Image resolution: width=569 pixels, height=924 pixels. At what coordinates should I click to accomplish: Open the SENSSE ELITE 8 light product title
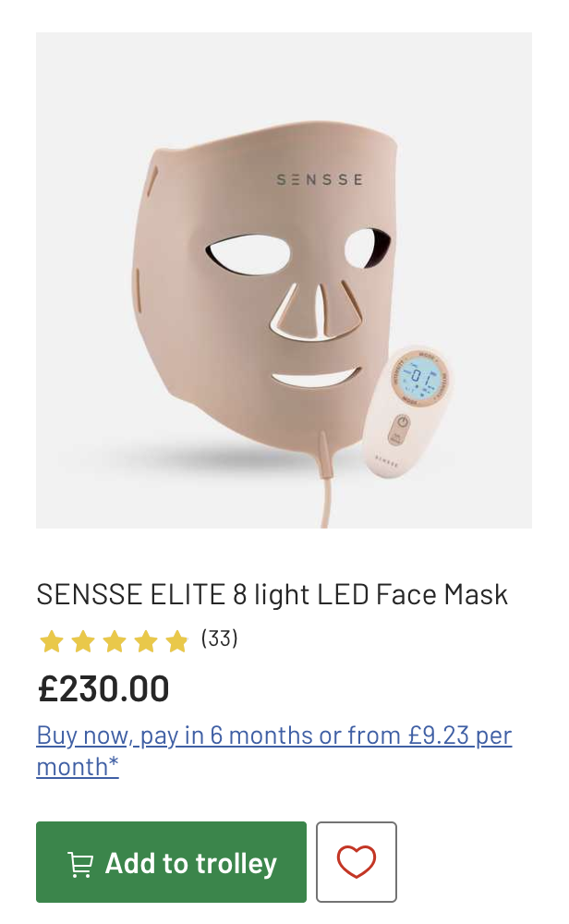coord(272,594)
